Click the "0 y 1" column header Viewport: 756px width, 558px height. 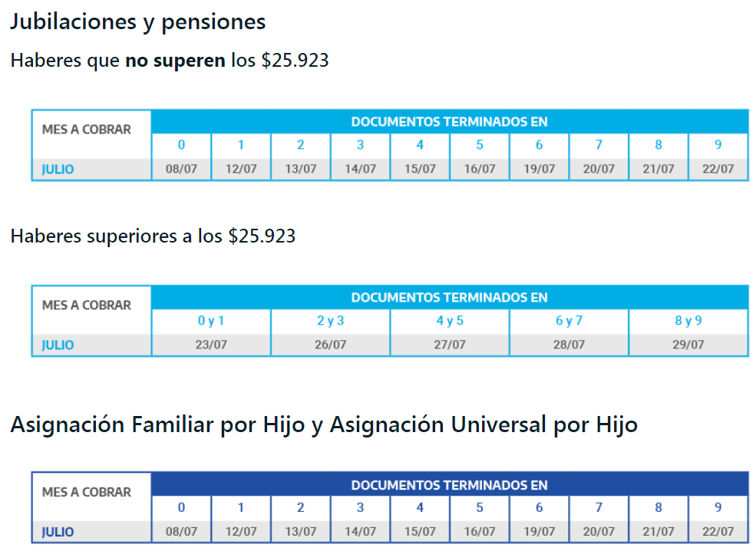coord(211,322)
